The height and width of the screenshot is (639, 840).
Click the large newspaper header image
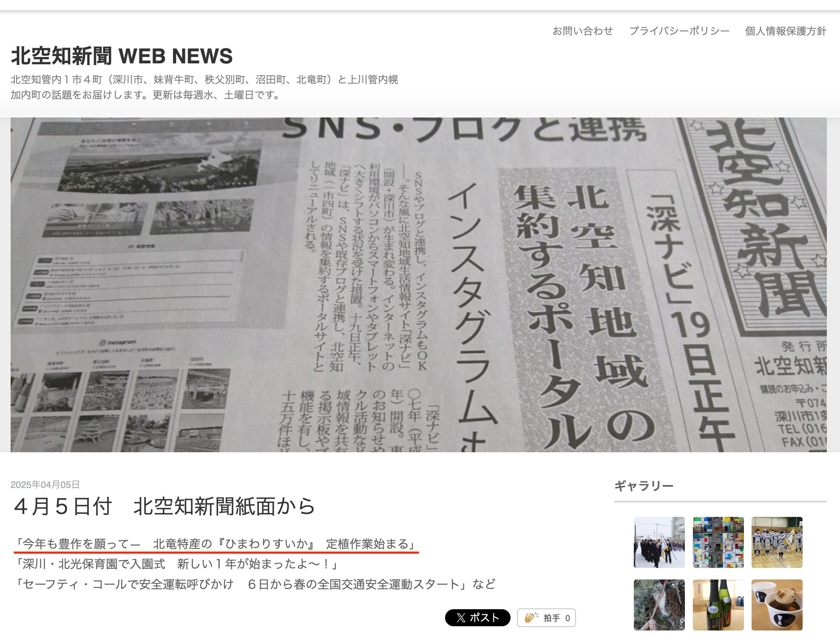(418, 284)
